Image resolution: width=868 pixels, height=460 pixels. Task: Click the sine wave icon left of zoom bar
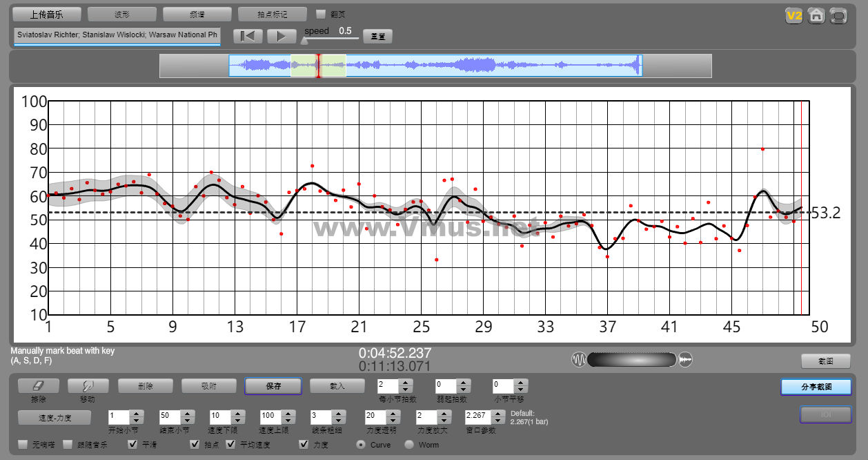click(578, 360)
